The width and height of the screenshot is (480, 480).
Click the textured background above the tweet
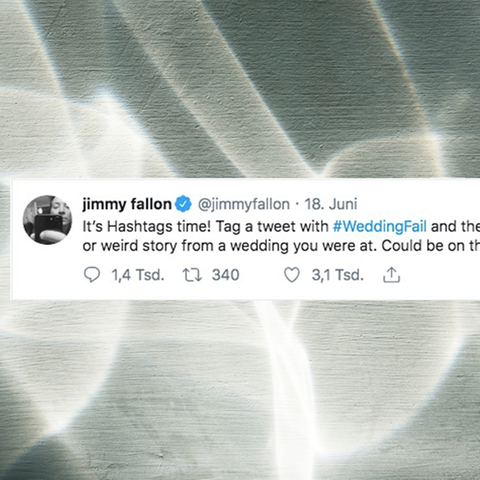240,88
